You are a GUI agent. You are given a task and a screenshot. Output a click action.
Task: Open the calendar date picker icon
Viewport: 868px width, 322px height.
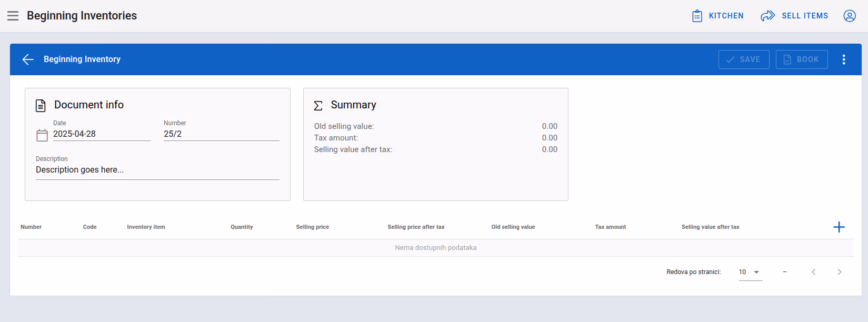click(42, 135)
